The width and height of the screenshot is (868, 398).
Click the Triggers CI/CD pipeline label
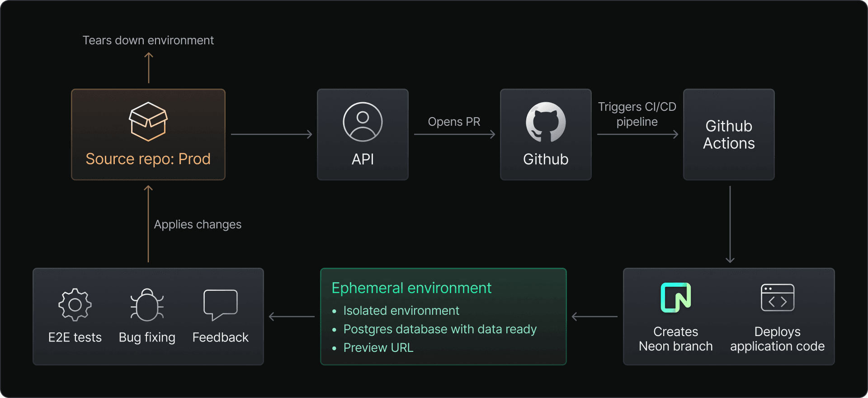[x=637, y=114]
